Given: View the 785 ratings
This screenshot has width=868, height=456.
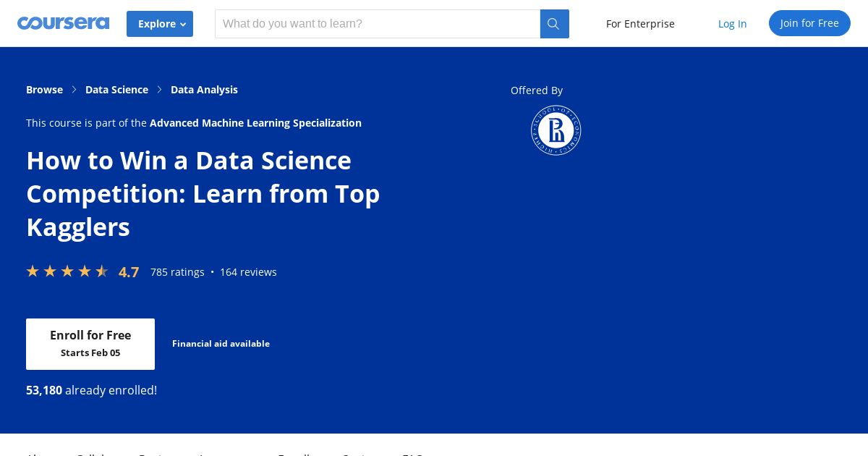Looking at the screenshot, I should (x=177, y=272).
